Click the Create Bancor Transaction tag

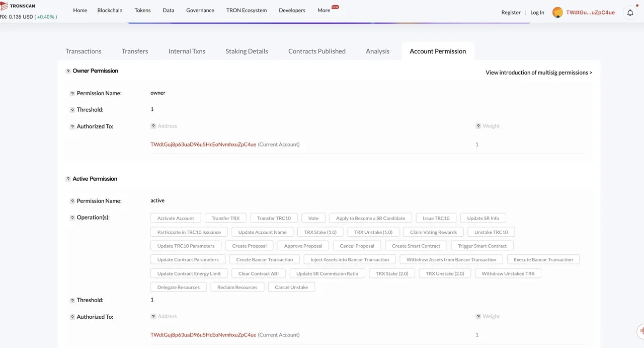[265, 260]
